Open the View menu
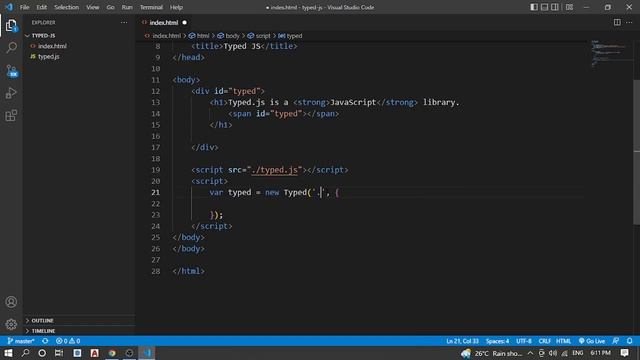Viewport: 640px width, 360px height. (x=93, y=7)
